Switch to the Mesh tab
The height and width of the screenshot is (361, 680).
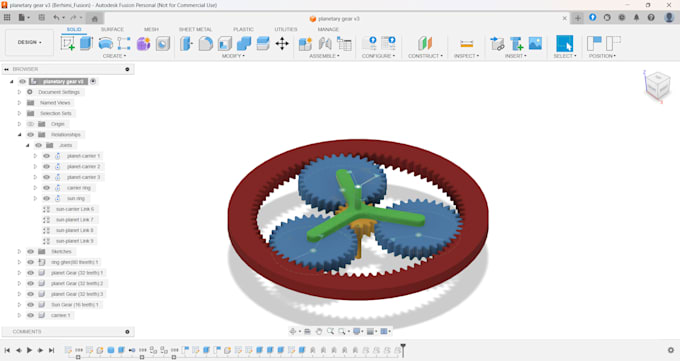[151, 29]
